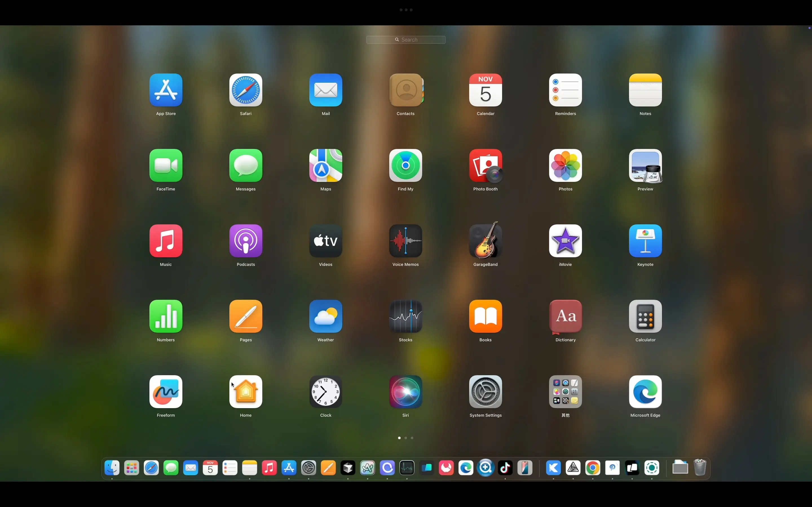Open the Stocks app
This screenshot has width=812, height=507.
pos(405,316)
